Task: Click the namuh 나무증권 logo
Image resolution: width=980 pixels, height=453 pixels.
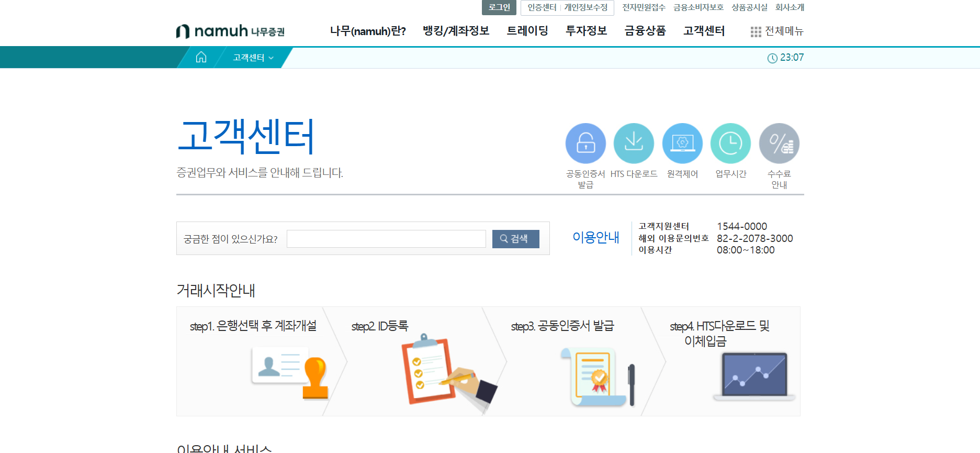Action: (230, 31)
